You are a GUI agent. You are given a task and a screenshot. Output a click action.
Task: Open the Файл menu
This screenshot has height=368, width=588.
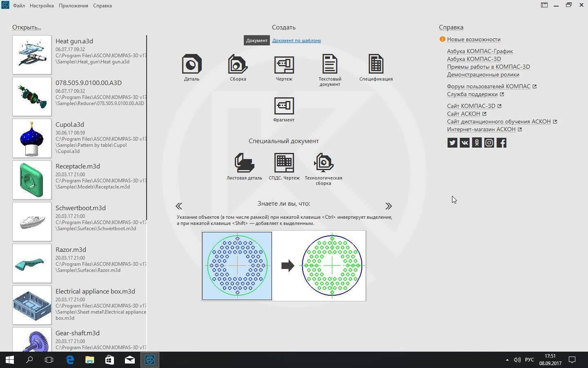point(19,6)
